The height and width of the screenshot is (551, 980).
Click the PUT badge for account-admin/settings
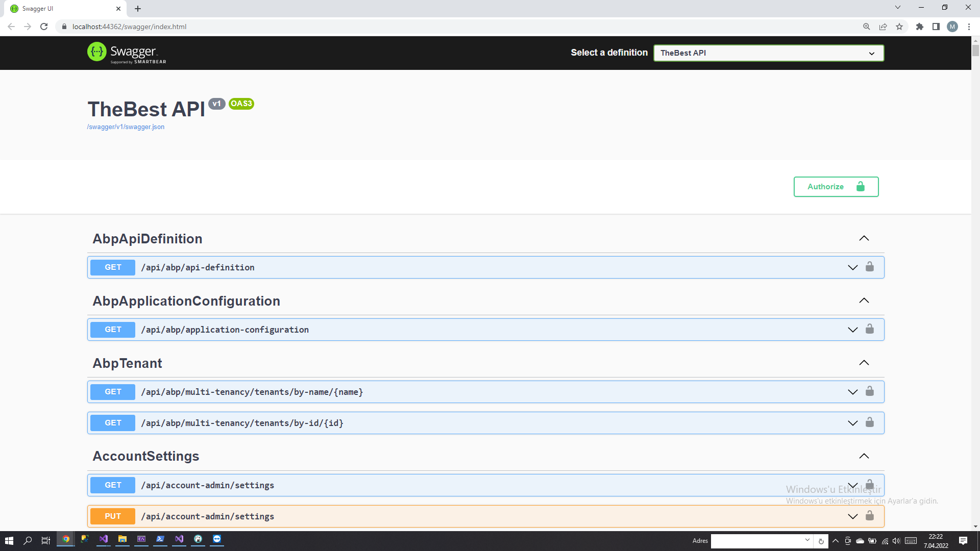(113, 516)
